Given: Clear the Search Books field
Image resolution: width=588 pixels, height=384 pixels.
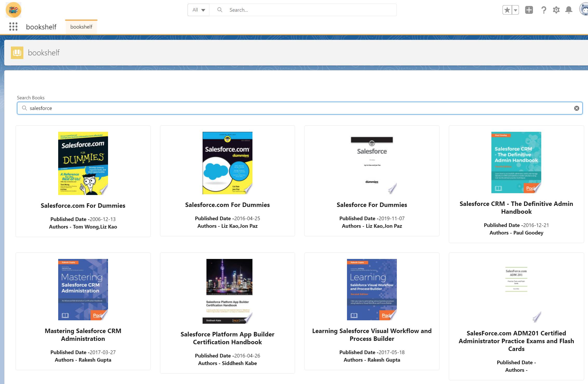Looking at the screenshot, I should (x=576, y=108).
